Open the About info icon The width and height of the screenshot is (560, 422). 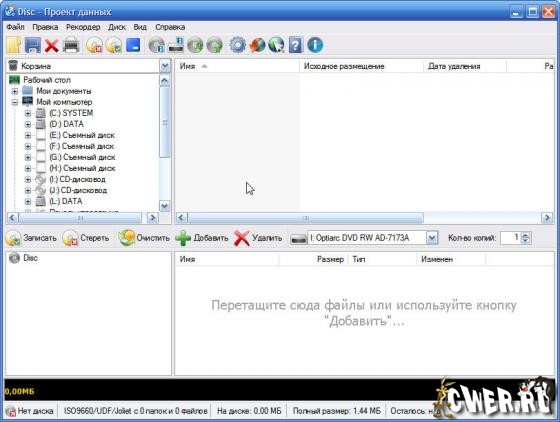315,45
